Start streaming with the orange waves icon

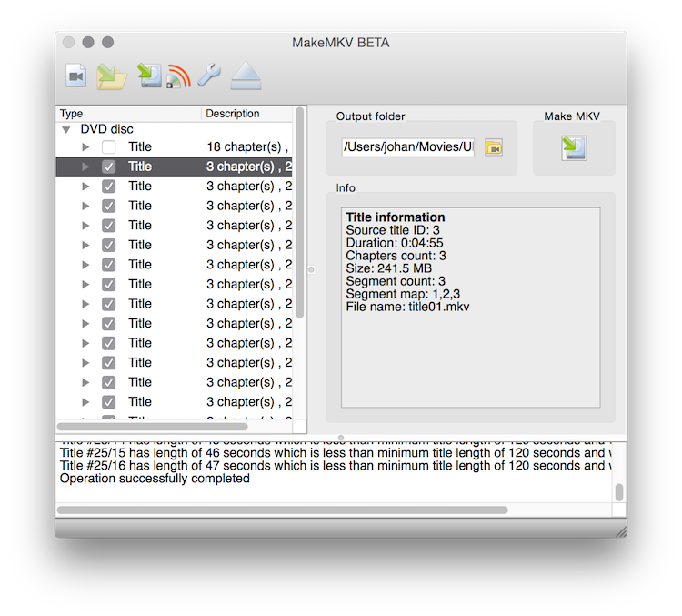[179, 76]
